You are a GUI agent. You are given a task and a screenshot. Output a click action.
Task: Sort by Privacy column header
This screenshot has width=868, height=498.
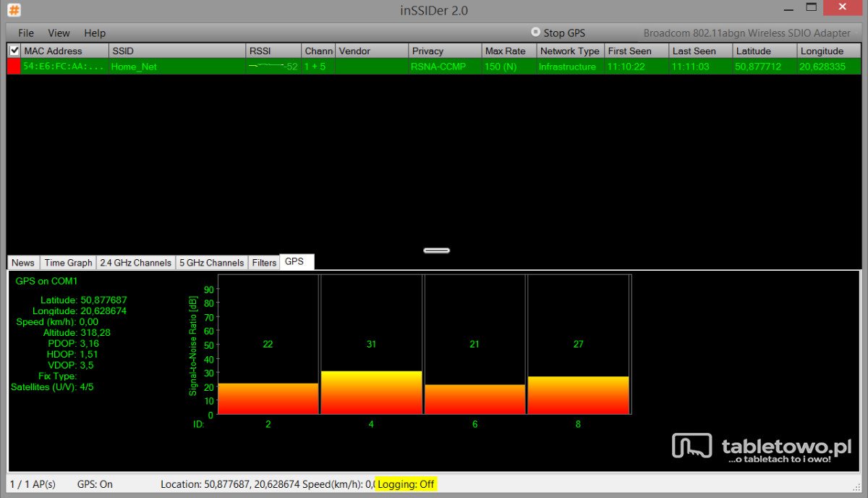(x=446, y=51)
